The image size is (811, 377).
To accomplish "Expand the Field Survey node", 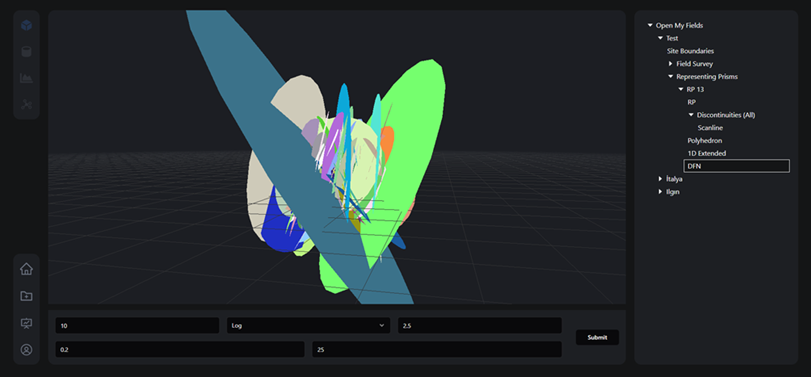I will click(671, 64).
